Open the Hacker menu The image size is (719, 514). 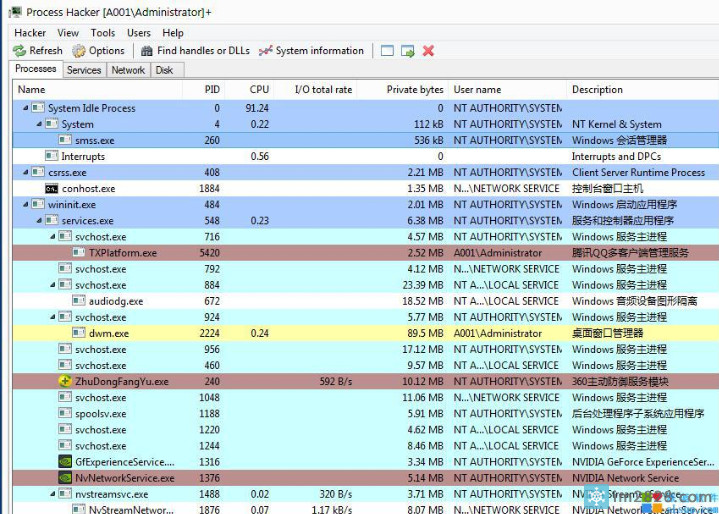30,33
